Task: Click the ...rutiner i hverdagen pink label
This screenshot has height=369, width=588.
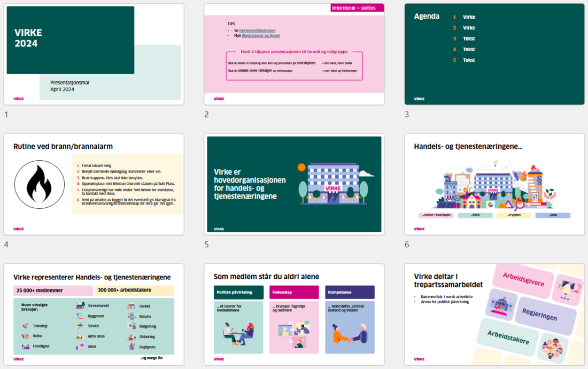Action: [x=436, y=215]
